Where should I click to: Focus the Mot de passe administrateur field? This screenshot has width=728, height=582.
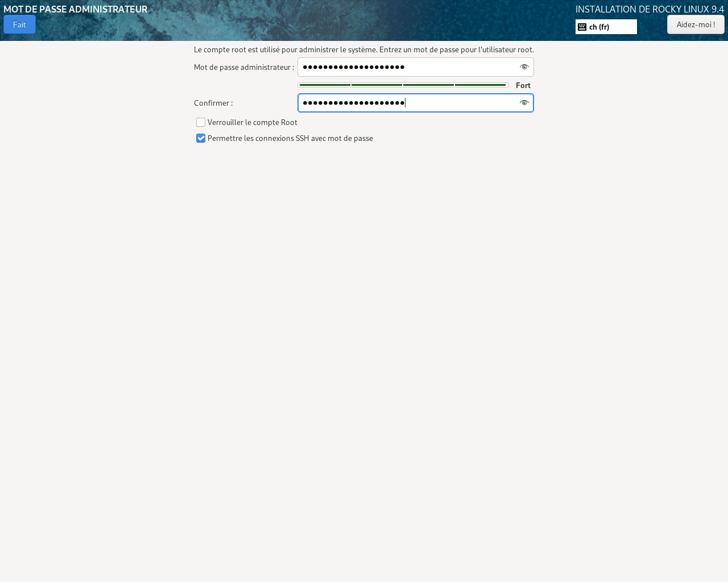[x=398, y=66]
